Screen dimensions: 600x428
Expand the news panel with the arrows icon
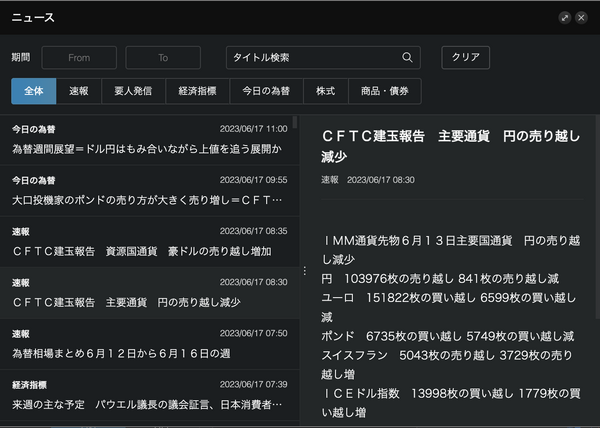pyautogui.click(x=565, y=18)
